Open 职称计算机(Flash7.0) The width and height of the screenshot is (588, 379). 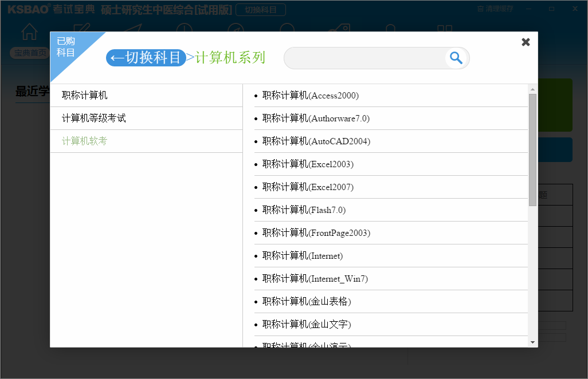pos(391,210)
